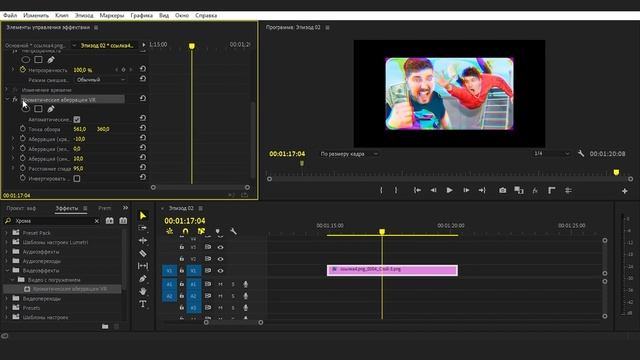Image resolution: width=640 pixels, height=360 pixels.
Task: Select the Ripple Edit tool
Action: pyautogui.click(x=142, y=240)
